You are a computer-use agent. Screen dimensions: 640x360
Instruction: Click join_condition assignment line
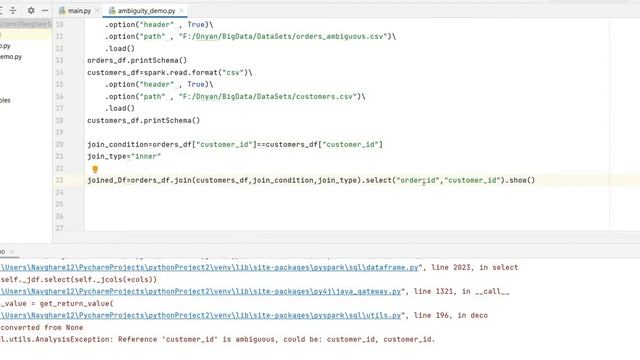click(235, 144)
